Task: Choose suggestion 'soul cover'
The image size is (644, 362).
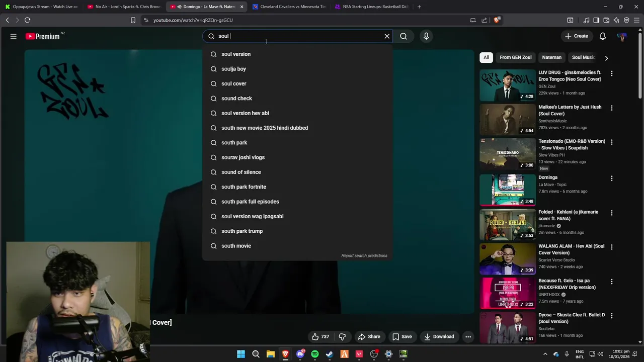Action: click(x=297, y=83)
